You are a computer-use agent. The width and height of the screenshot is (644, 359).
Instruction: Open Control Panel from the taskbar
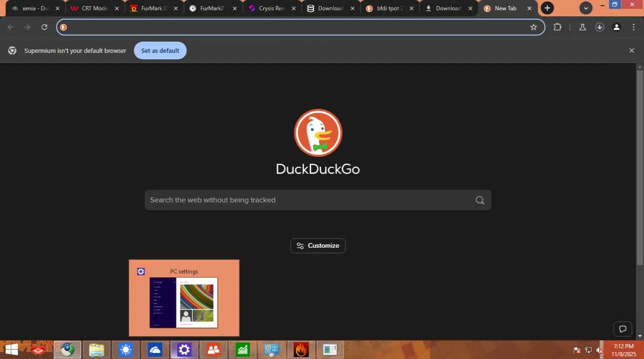coord(272,350)
